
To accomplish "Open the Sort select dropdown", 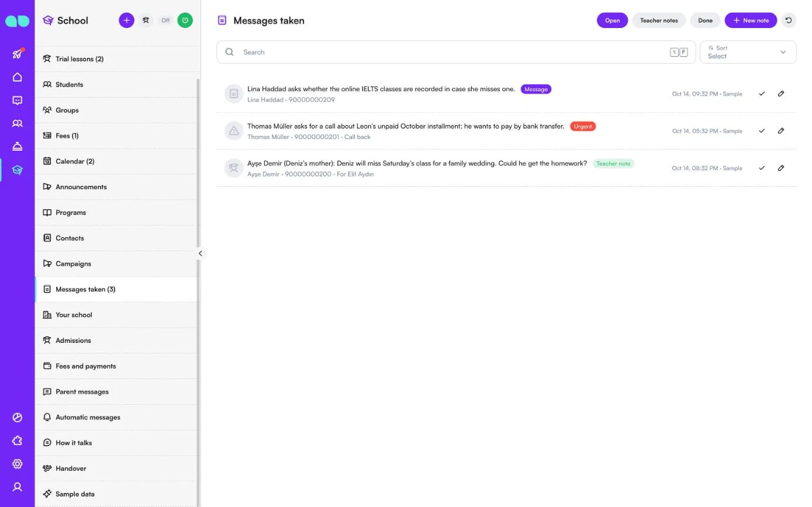I will click(x=748, y=52).
